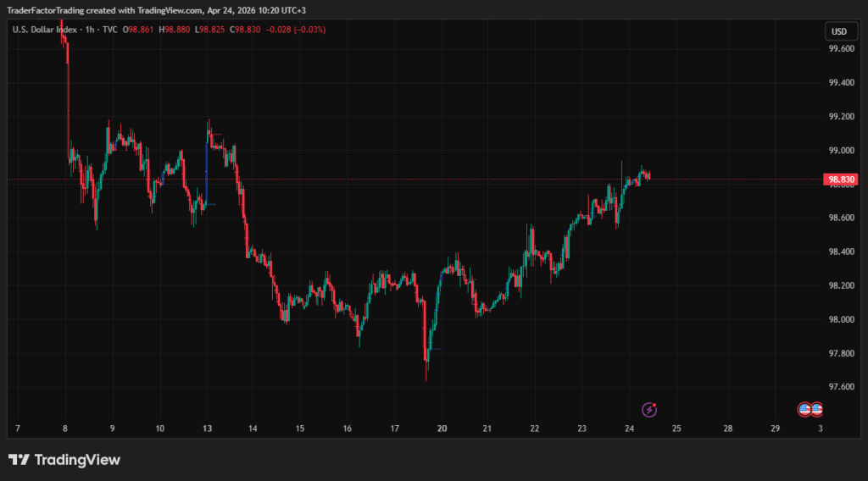The width and height of the screenshot is (868, 481).
Task: Select the red 98.830 price label
Action: click(x=841, y=180)
